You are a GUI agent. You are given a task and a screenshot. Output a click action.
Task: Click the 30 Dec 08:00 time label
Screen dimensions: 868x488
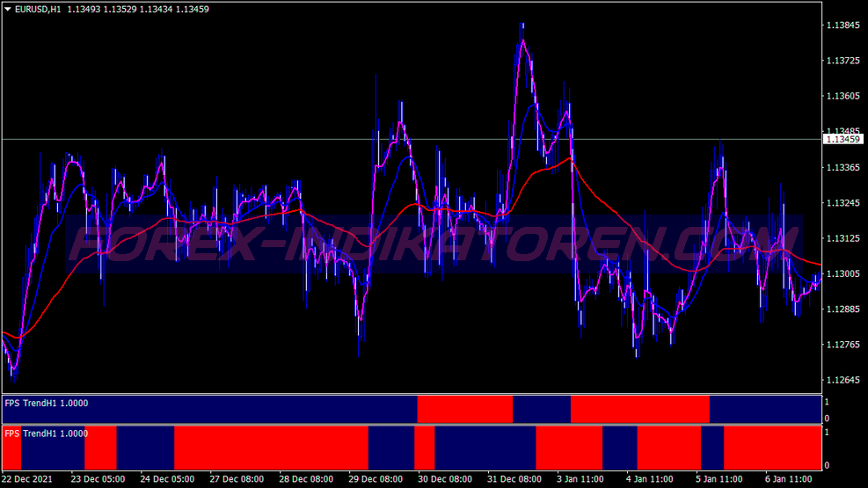445,479
